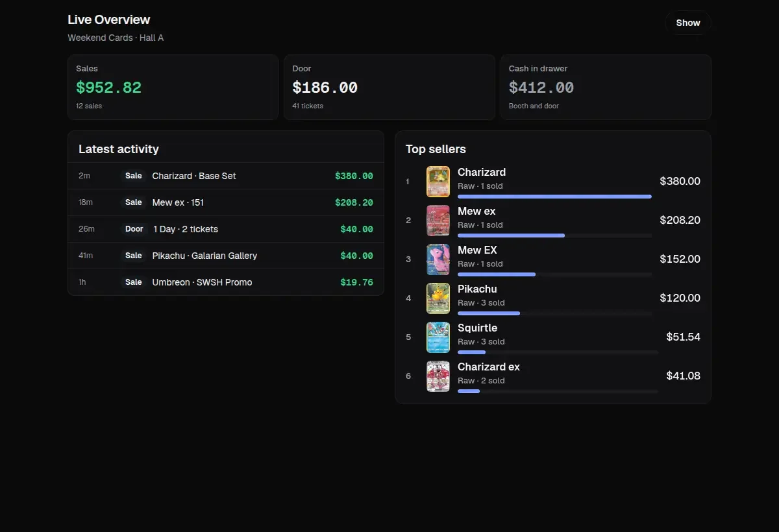779x532 pixels.
Task: Click the Charizard ex name in top sellers
Action: 489,367
